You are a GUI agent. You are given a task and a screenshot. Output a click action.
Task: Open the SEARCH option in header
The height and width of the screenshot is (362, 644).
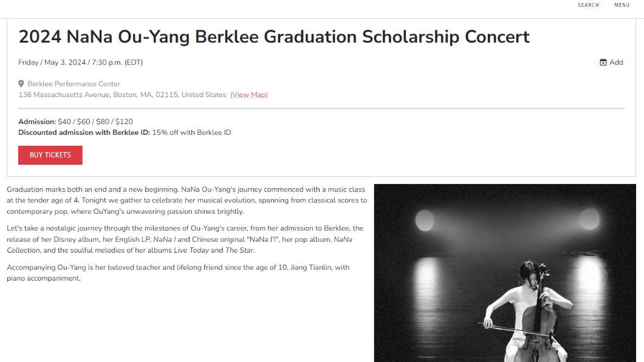pos(588,5)
